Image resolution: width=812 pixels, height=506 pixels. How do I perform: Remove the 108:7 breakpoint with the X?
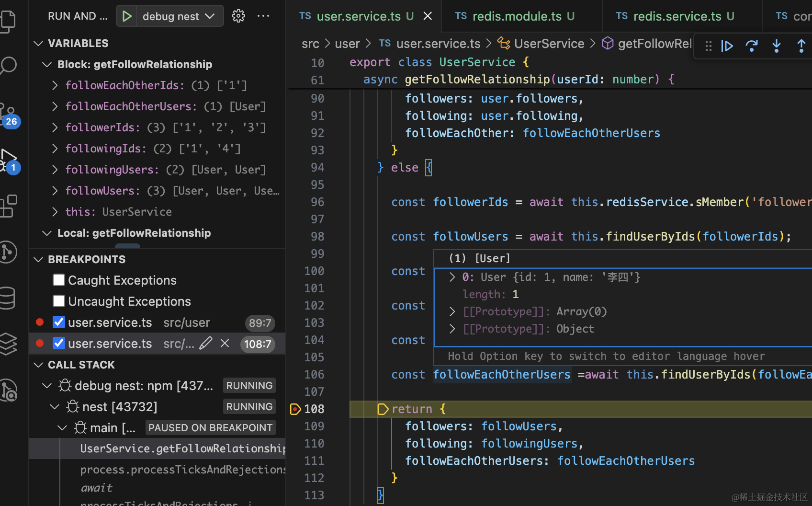click(x=225, y=344)
